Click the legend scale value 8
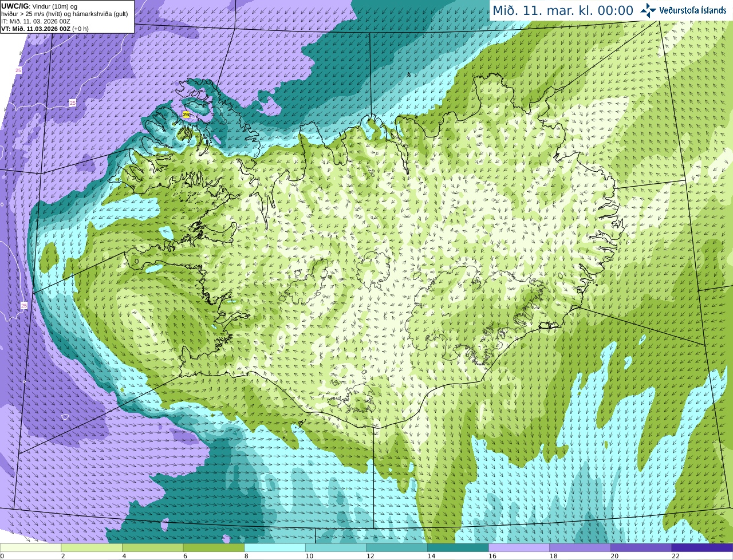The height and width of the screenshot is (560, 733). (x=246, y=556)
